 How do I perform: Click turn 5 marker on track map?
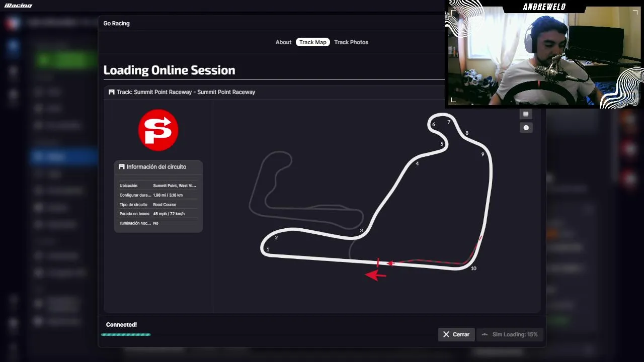442,144
